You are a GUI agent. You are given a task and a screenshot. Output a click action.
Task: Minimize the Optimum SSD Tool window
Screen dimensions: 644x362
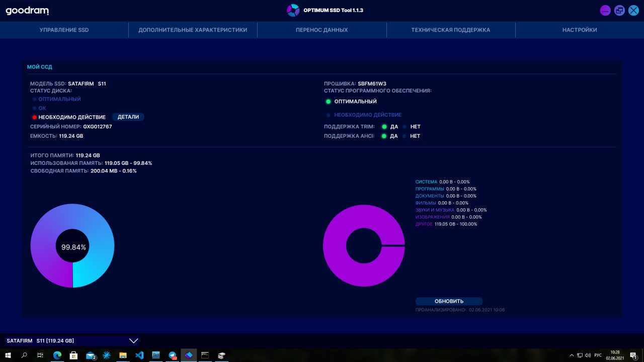[x=605, y=10]
